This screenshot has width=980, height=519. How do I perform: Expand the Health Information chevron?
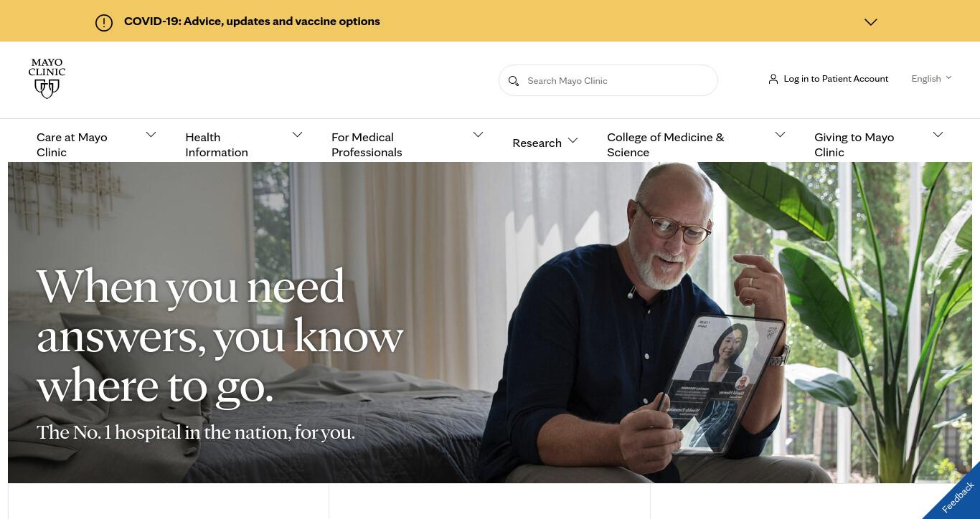297,135
